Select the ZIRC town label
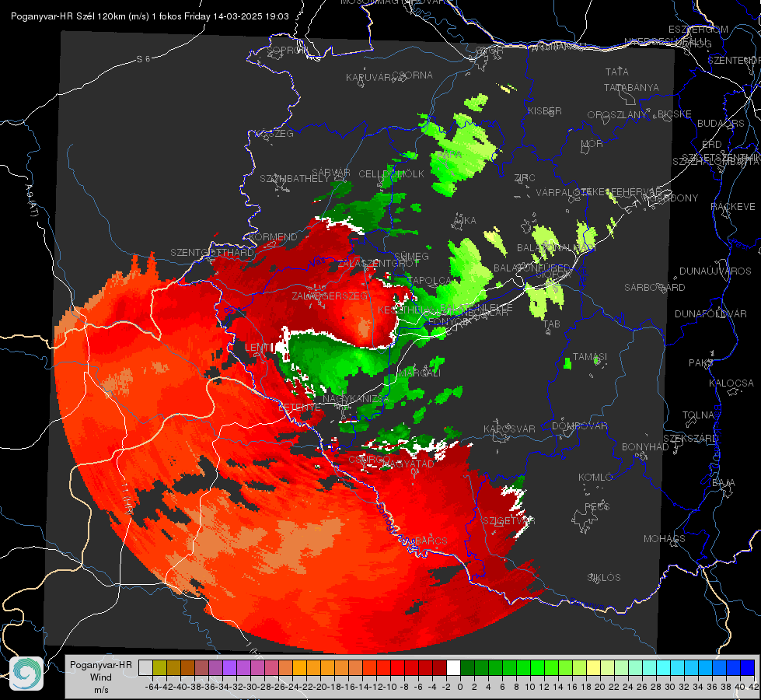Viewport: 761px width, 700px height. pyautogui.click(x=525, y=178)
